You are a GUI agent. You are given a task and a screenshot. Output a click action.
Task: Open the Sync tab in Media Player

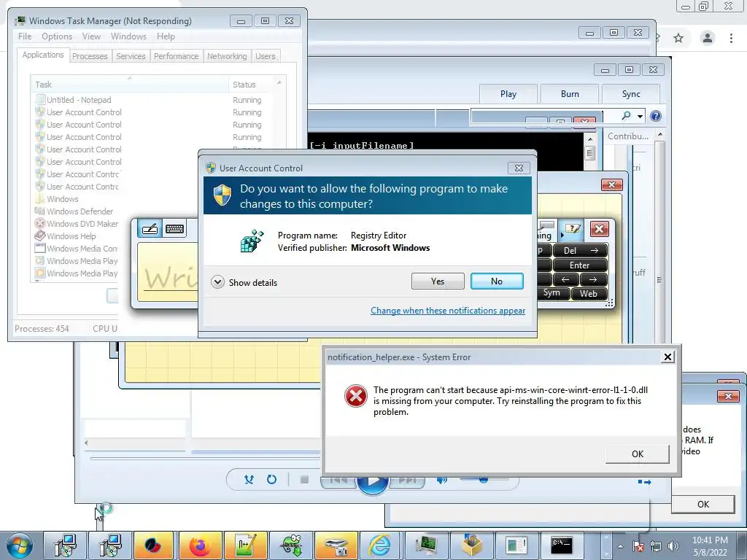click(x=631, y=94)
